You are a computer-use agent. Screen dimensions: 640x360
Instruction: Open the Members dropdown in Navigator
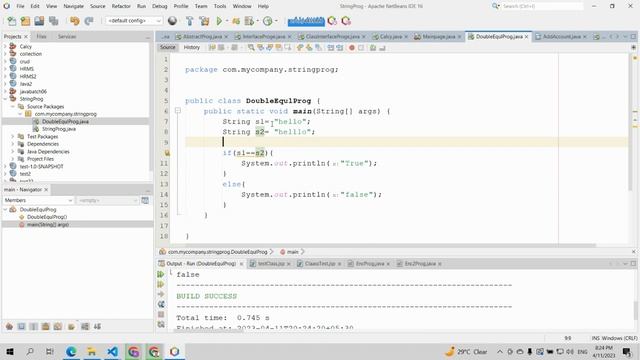tap(38, 200)
